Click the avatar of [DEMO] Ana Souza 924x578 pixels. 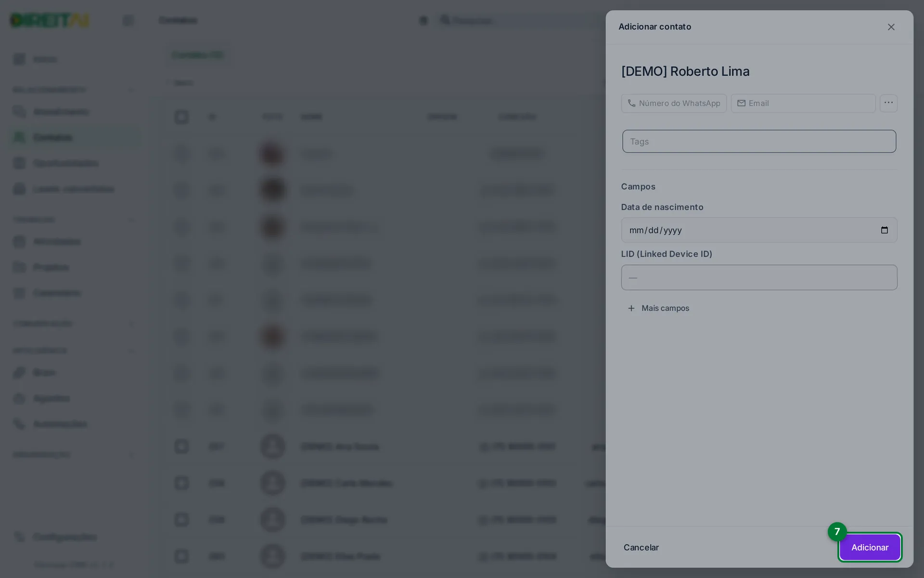pyautogui.click(x=273, y=447)
